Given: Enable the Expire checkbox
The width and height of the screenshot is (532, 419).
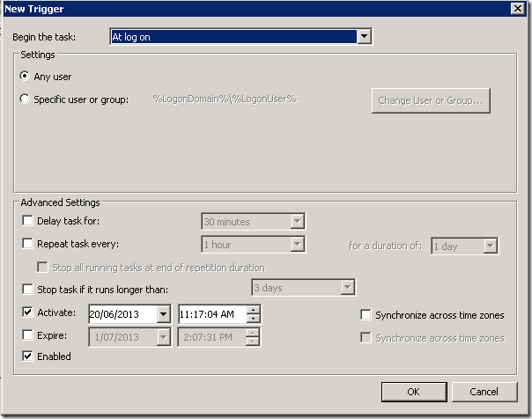Looking at the screenshot, I should [x=28, y=335].
